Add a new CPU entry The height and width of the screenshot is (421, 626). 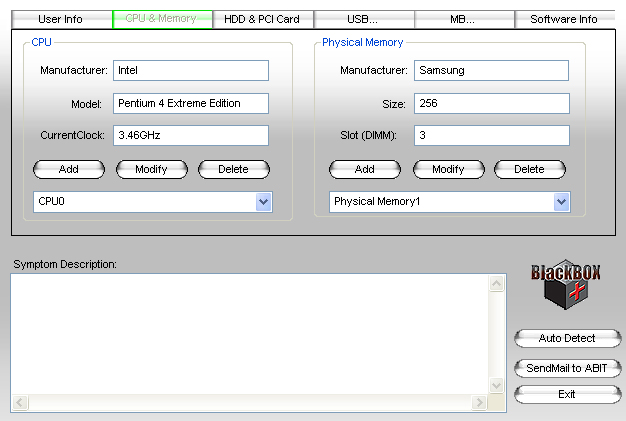click(x=69, y=169)
